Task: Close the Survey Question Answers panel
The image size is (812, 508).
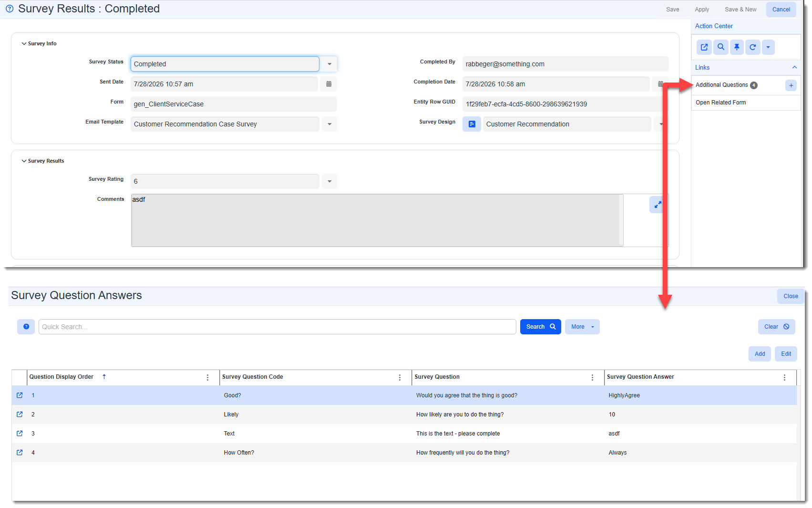Action: click(791, 296)
